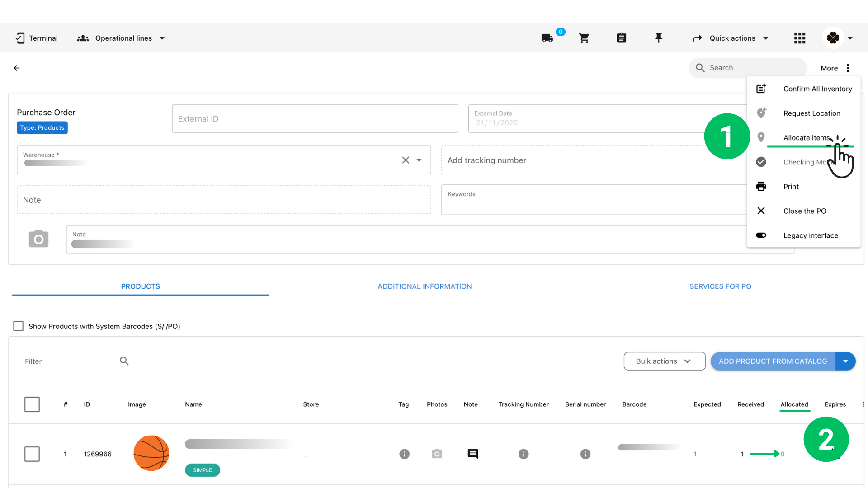Select all products via header checkbox
Screen dimensions: 868x488
[32, 404]
